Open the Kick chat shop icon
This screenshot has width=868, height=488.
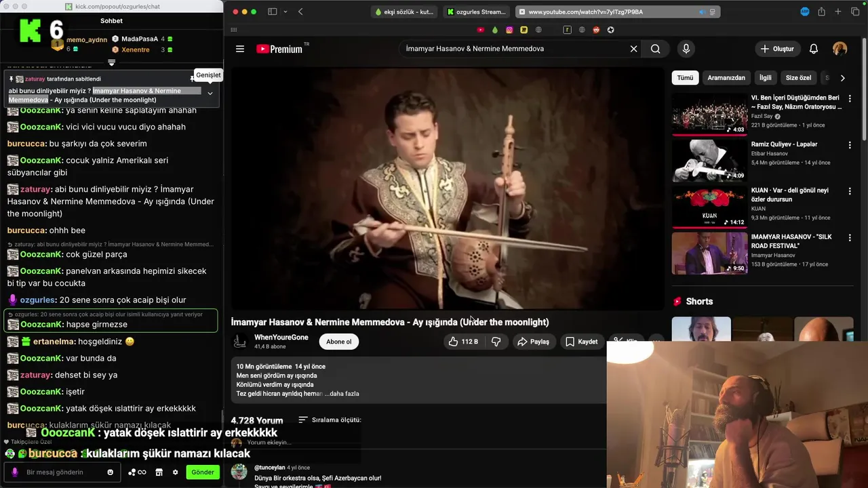159,472
